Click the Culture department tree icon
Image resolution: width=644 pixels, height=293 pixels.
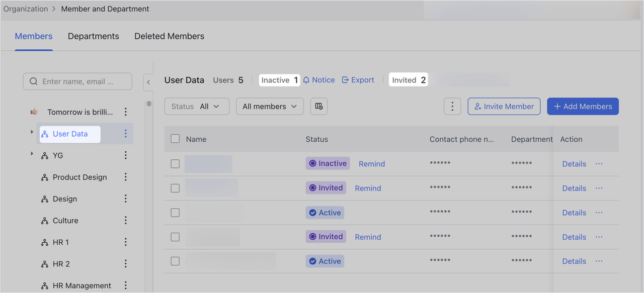click(45, 221)
